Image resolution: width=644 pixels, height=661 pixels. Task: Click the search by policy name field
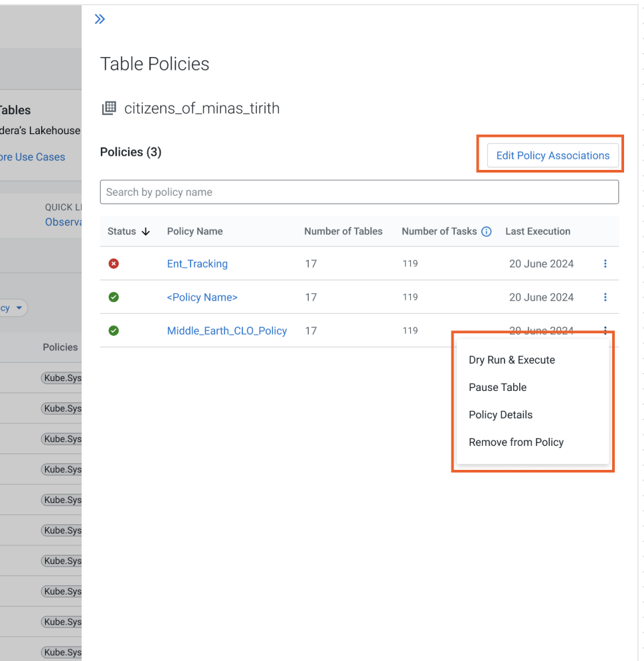pos(359,192)
